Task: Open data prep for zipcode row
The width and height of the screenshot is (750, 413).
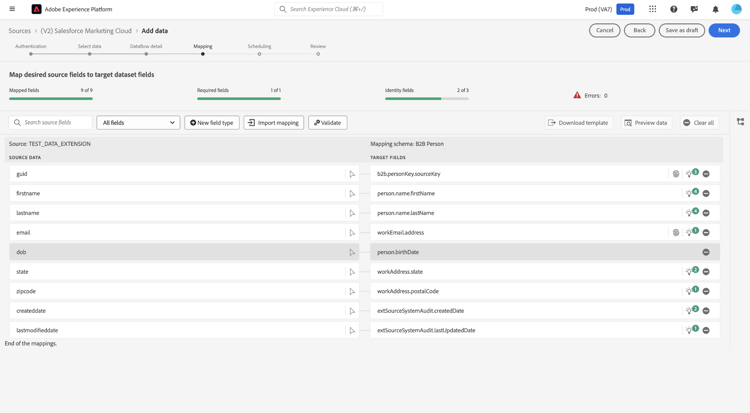Action: 352,291
